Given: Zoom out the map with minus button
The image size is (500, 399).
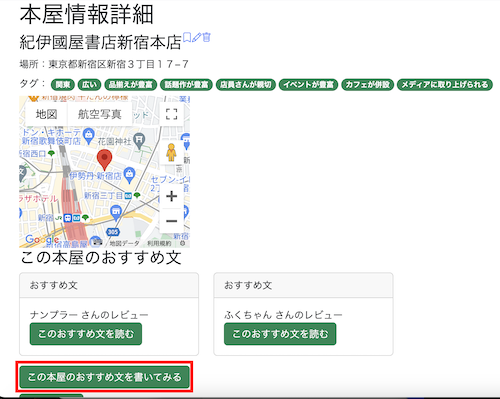Looking at the screenshot, I should 171,221.
